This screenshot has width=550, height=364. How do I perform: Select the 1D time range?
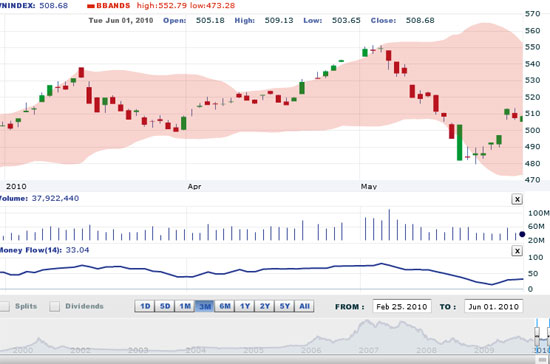click(x=145, y=306)
